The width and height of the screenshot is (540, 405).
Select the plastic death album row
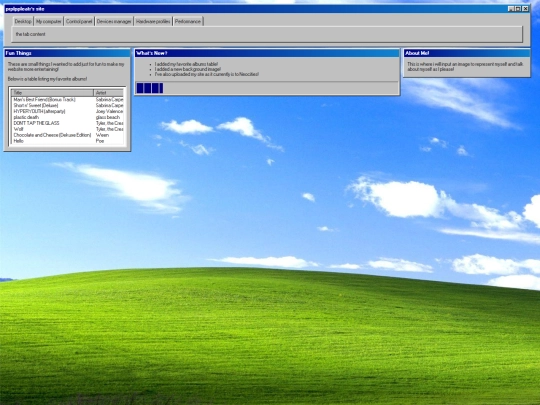(x=68, y=117)
